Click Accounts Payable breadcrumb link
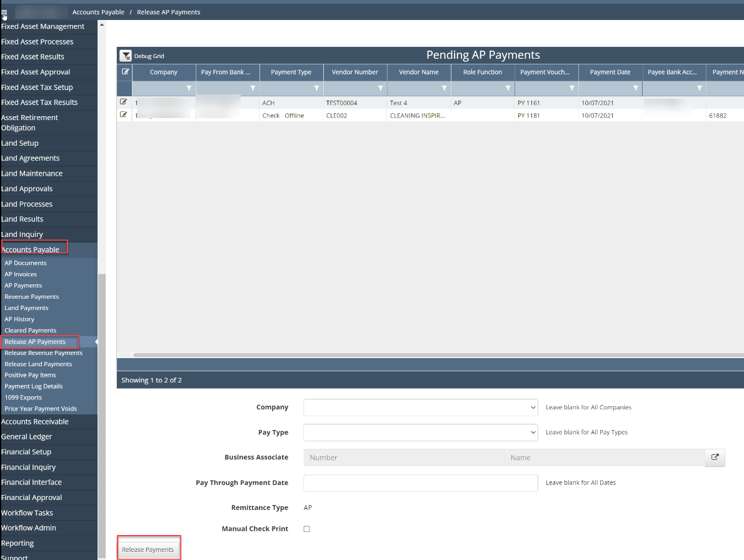 tap(98, 12)
